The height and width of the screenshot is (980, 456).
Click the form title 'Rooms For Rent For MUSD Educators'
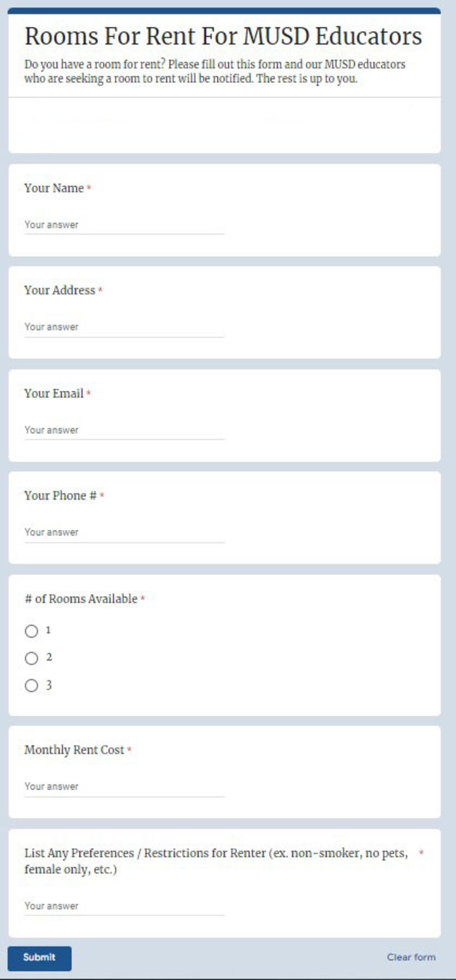pos(223,37)
